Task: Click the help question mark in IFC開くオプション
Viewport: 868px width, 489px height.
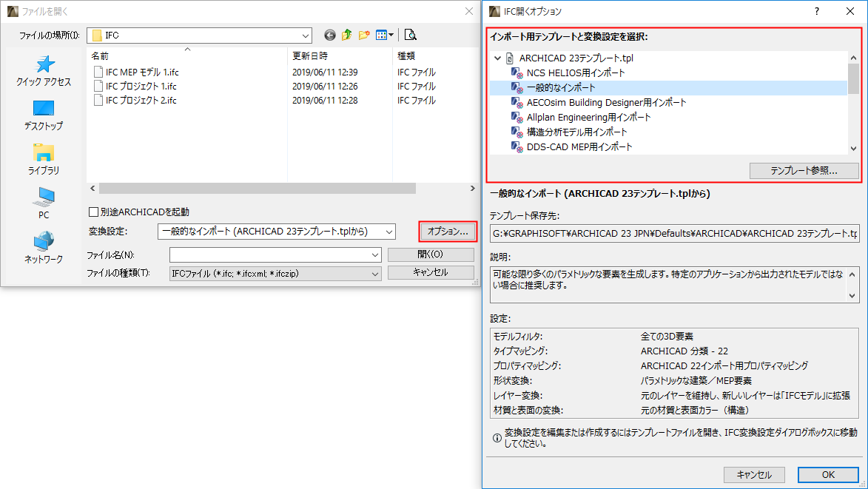Action: pos(816,11)
